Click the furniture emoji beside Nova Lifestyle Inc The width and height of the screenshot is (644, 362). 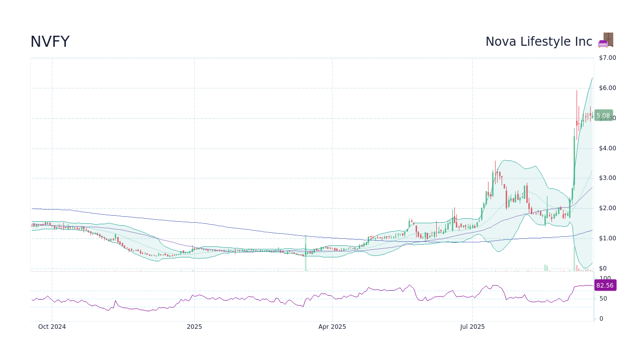605,41
